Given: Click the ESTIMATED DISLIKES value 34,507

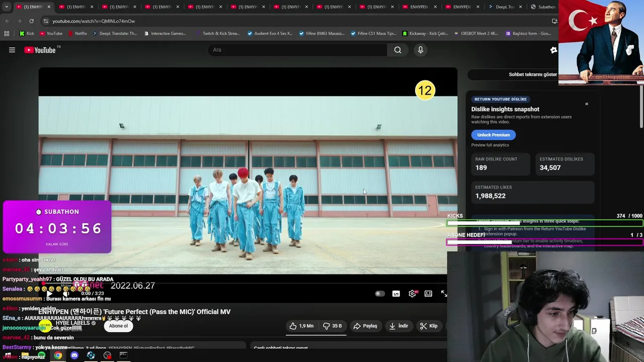Looking at the screenshot, I should [x=550, y=168].
